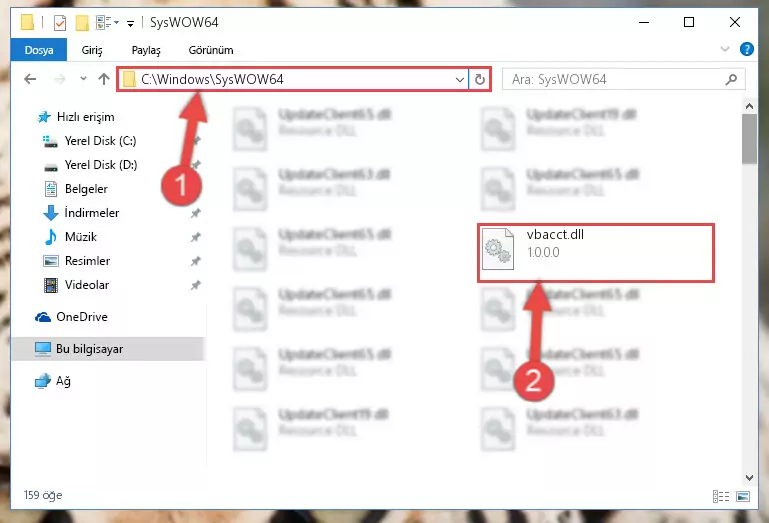Expand the ribbon with chevron
This screenshot has width=769, height=523.
725,49
